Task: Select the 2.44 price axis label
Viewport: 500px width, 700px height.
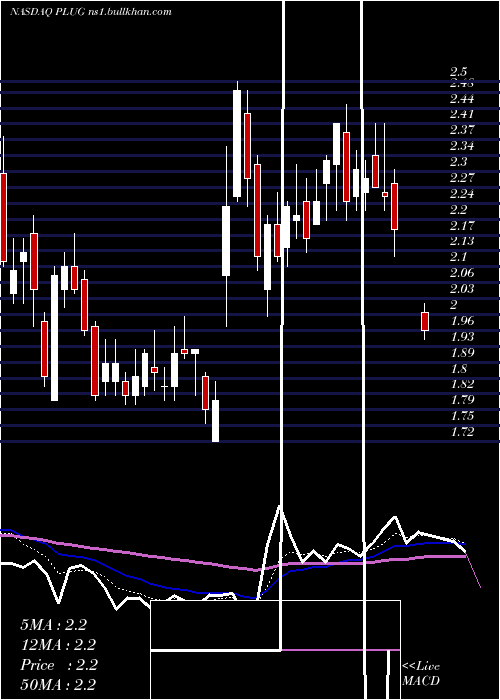Action: [x=462, y=98]
